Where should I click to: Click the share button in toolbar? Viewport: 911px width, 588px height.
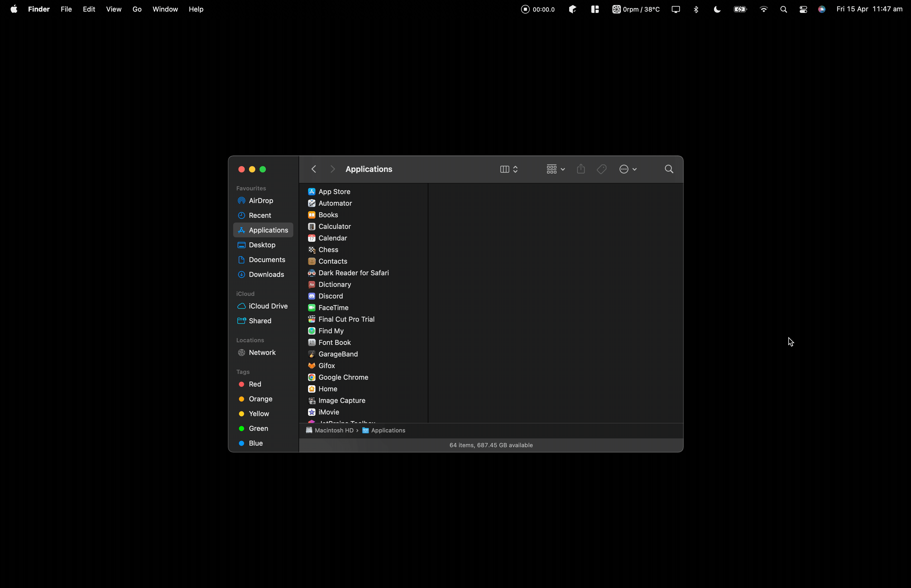580,168
